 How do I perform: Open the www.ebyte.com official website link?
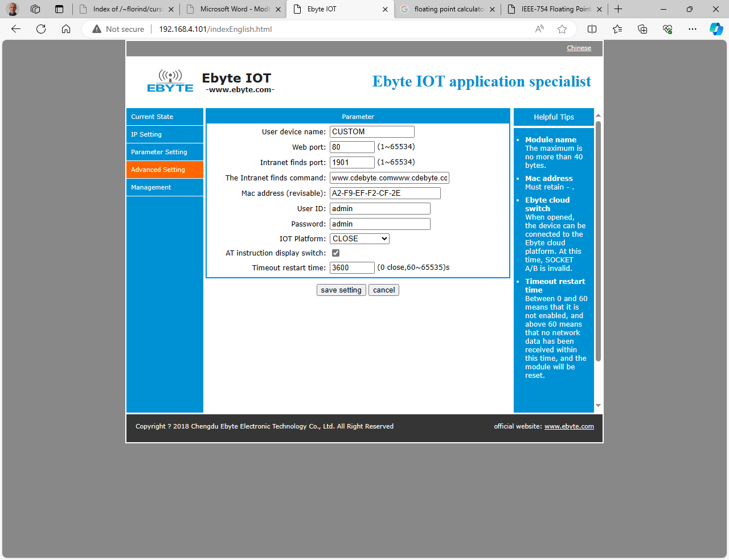click(x=569, y=426)
